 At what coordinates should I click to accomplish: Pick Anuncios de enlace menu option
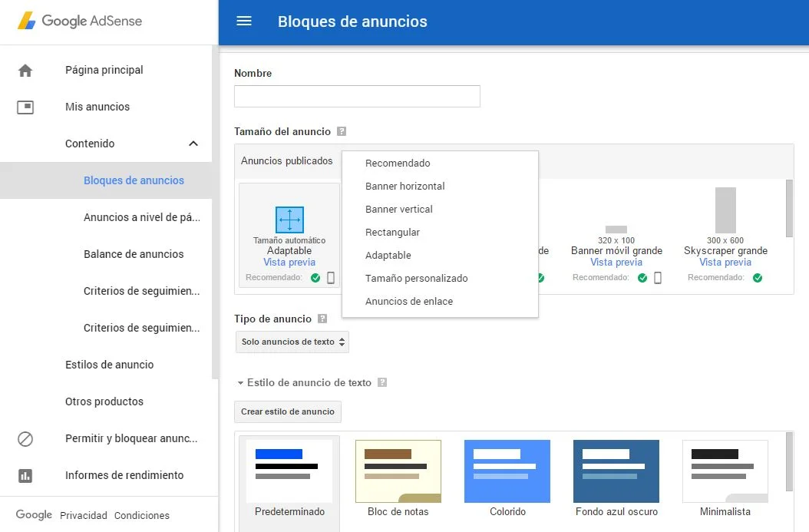pyautogui.click(x=408, y=302)
